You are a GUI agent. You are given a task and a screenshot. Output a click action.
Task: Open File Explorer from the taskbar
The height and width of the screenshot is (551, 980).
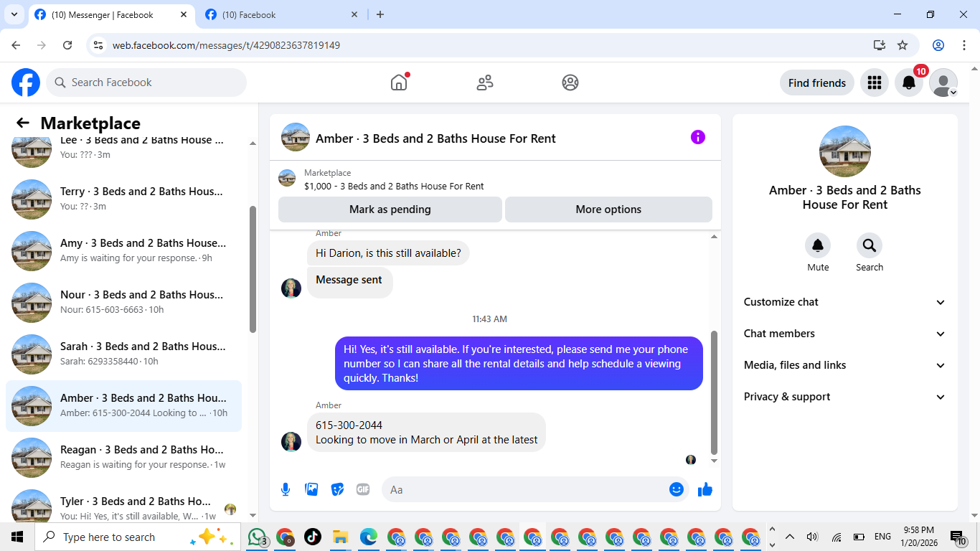click(340, 537)
